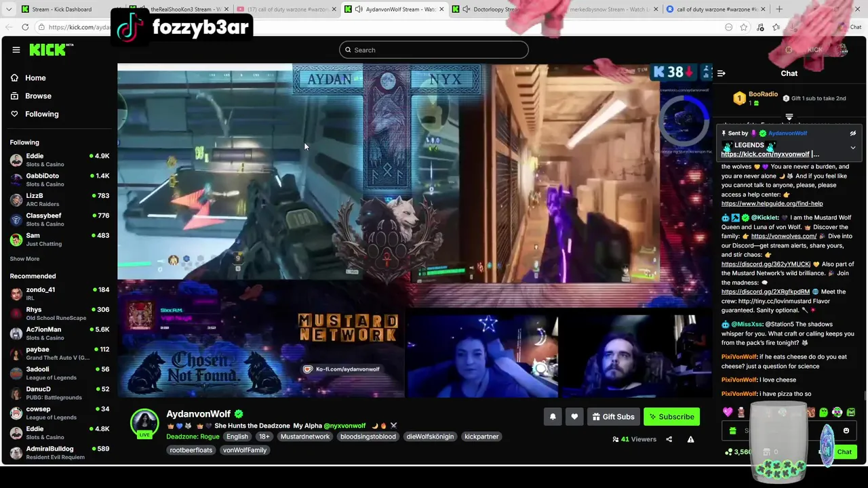This screenshot has height=488, width=868.
Task: Click the purple heart quick emote
Action: [728, 412]
